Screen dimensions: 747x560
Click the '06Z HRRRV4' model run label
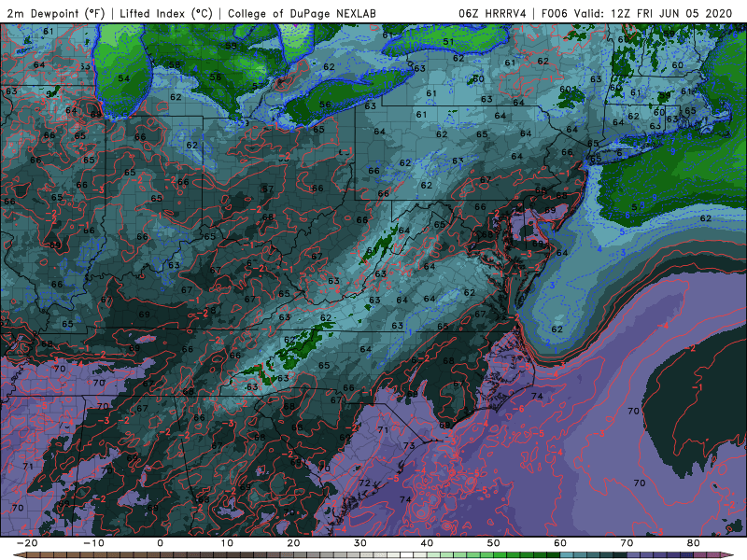[492, 13]
